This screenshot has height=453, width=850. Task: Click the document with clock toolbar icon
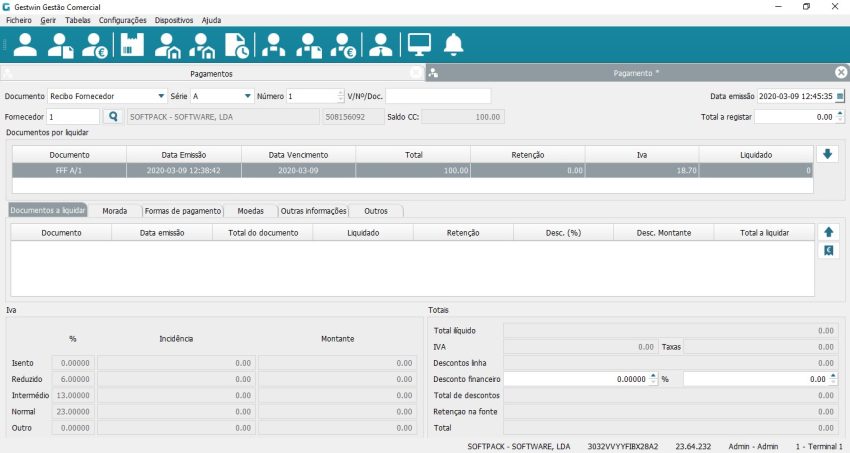point(237,45)
